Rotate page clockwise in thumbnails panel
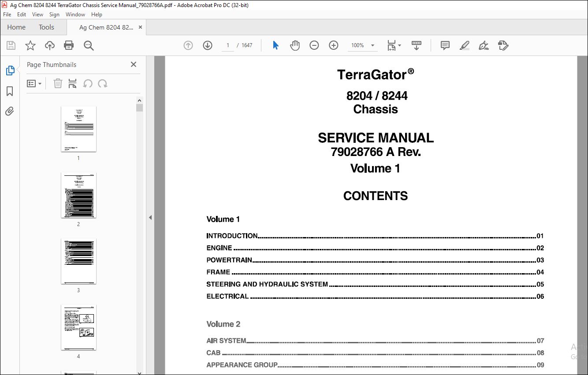The image size is (588, 375). pos(103,83)
